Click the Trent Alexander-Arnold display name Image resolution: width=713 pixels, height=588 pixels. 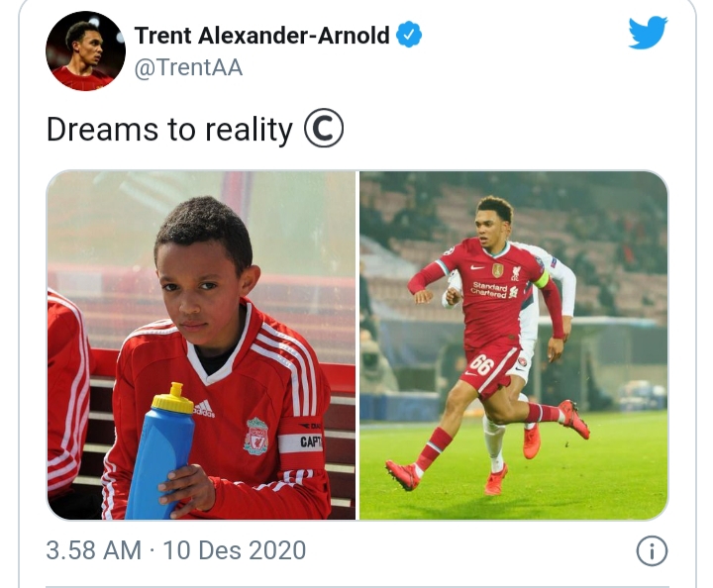pos(261,35)
